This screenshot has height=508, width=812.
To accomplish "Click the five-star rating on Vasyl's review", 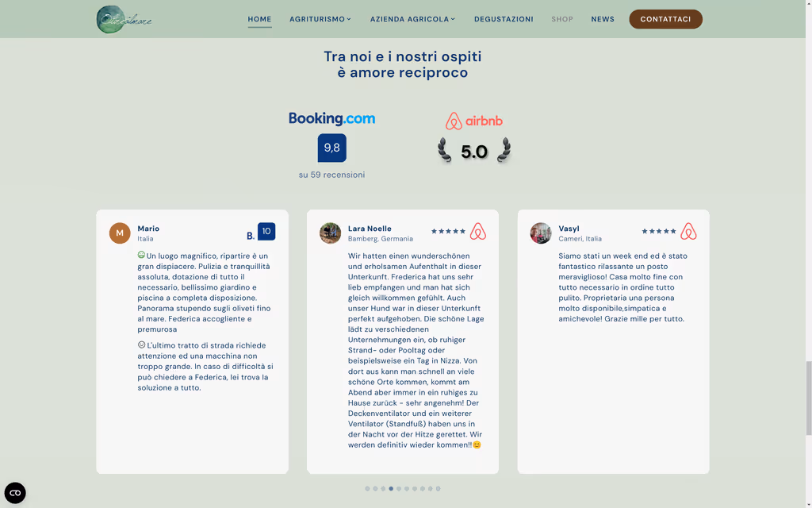I will point(657,229).
